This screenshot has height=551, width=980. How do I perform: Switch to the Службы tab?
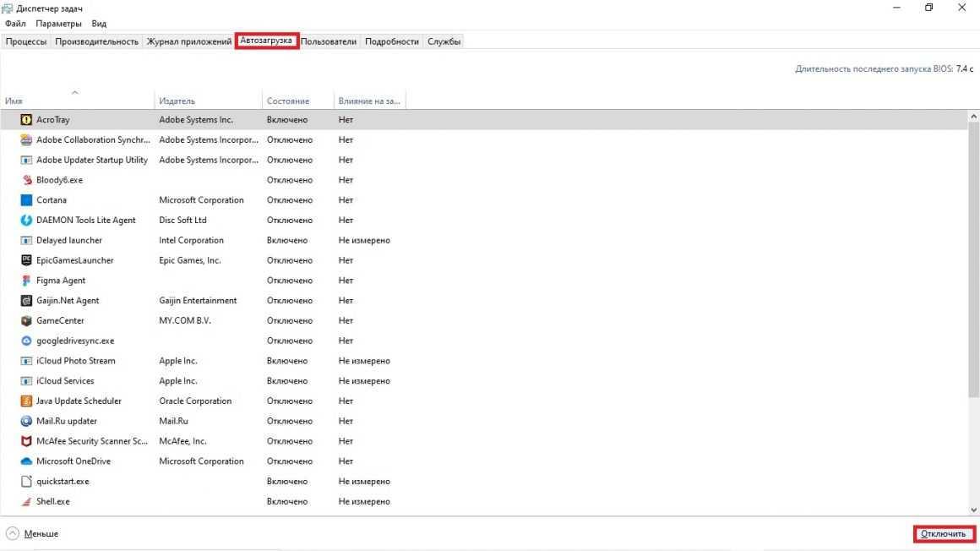pyautogui.click(x=444, y=41)
